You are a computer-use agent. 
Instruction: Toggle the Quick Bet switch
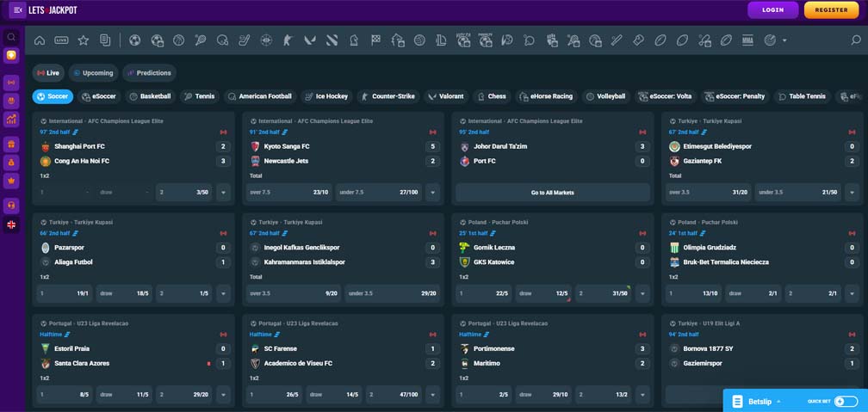pos(846,402)
